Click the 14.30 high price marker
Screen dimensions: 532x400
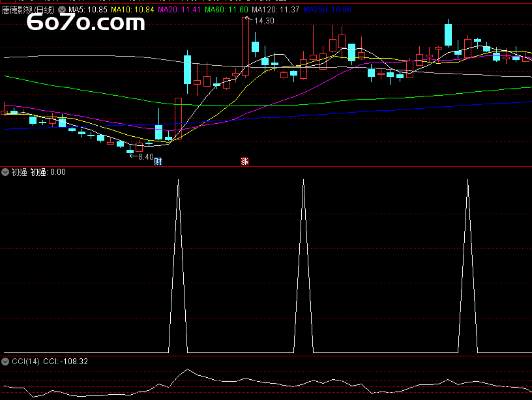pyautogui.click(x=264, y=21)
